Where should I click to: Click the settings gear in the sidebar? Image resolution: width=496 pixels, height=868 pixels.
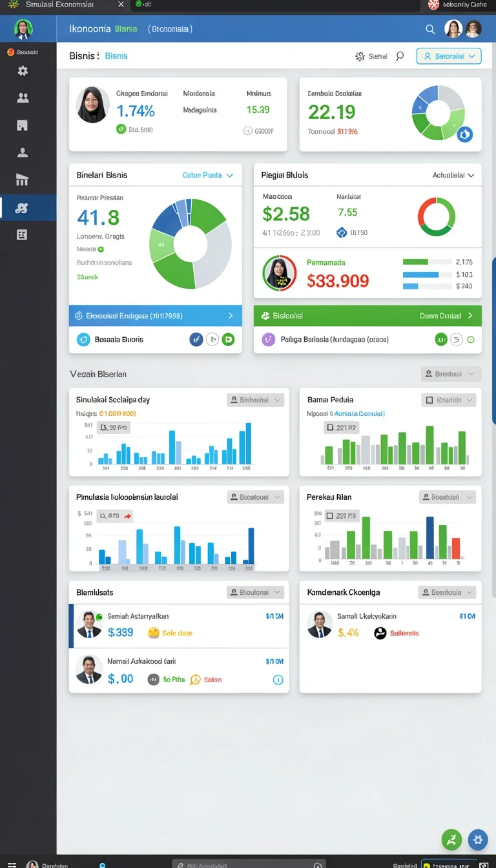(x=23, y=71)
